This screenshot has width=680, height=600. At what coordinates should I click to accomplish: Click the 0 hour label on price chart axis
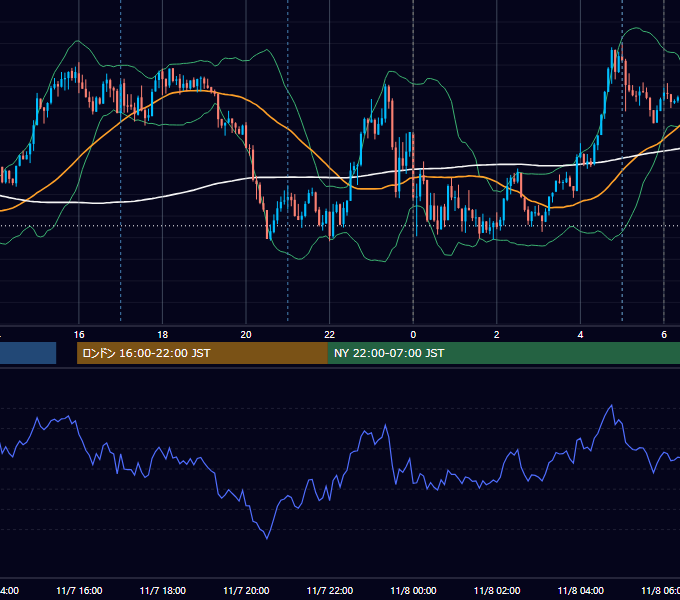413,335
